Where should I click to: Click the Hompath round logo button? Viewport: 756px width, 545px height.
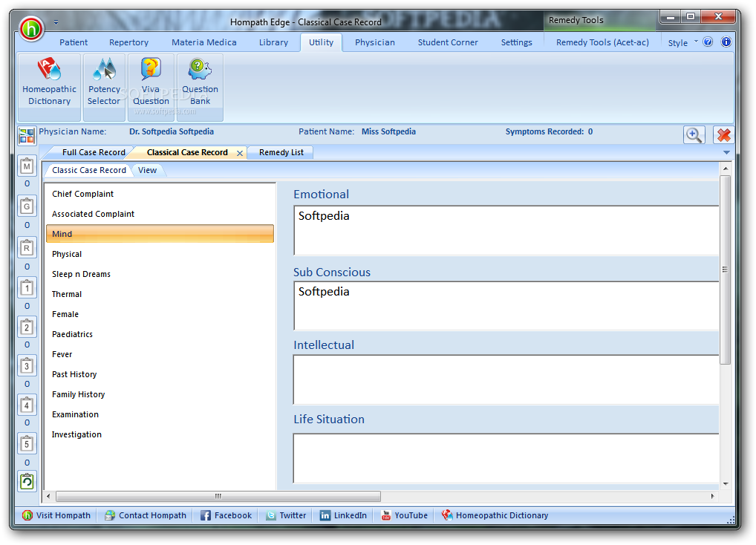click(x=31, y=28)
